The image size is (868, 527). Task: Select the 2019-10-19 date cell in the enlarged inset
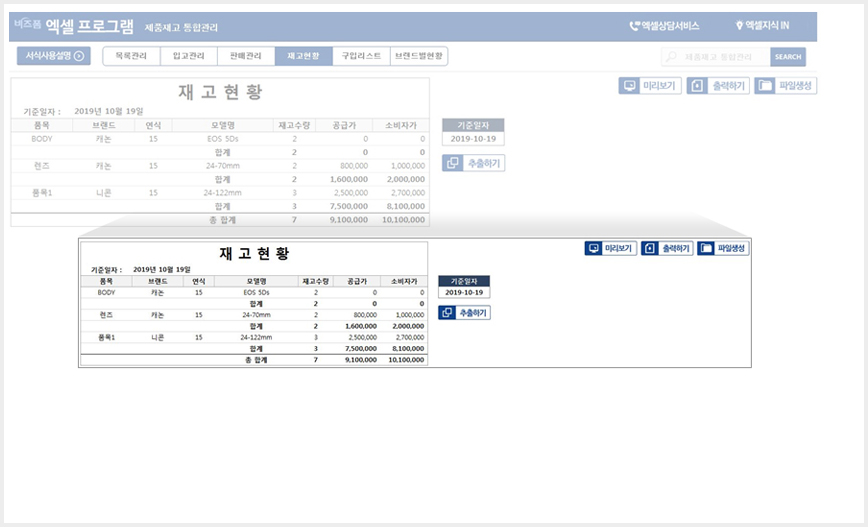[464, 292]
